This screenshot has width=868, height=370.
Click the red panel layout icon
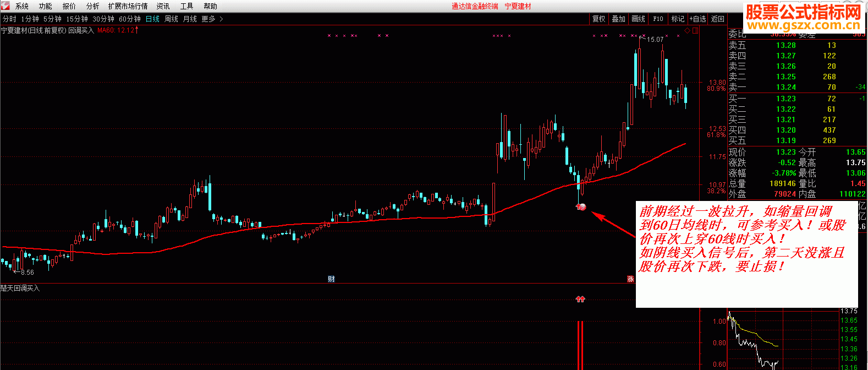pyautogui.click(x=695, y=31)
